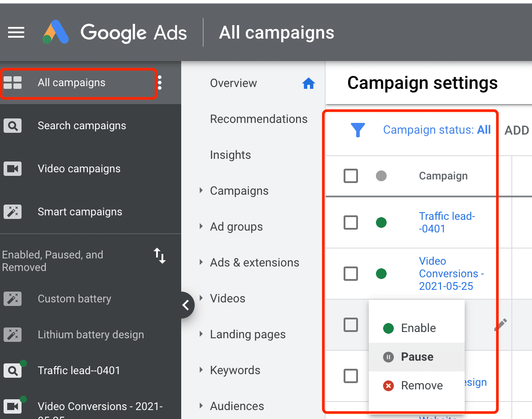Click green status dot for Traffic lead--0401
Image resolution: width=532 pixels, height=419 pixels.
381,223
